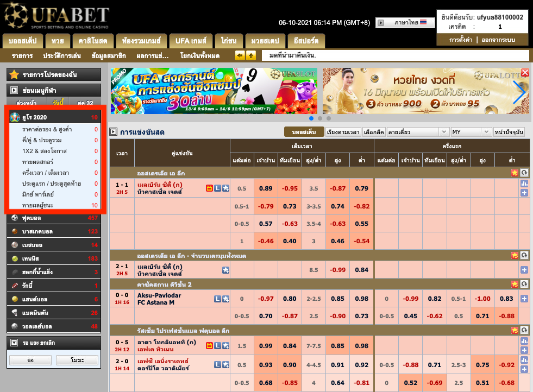The width and height of the screenshot is (533, 392).
Task: Refresh the Australia A-League section
Action: [524, 173]
